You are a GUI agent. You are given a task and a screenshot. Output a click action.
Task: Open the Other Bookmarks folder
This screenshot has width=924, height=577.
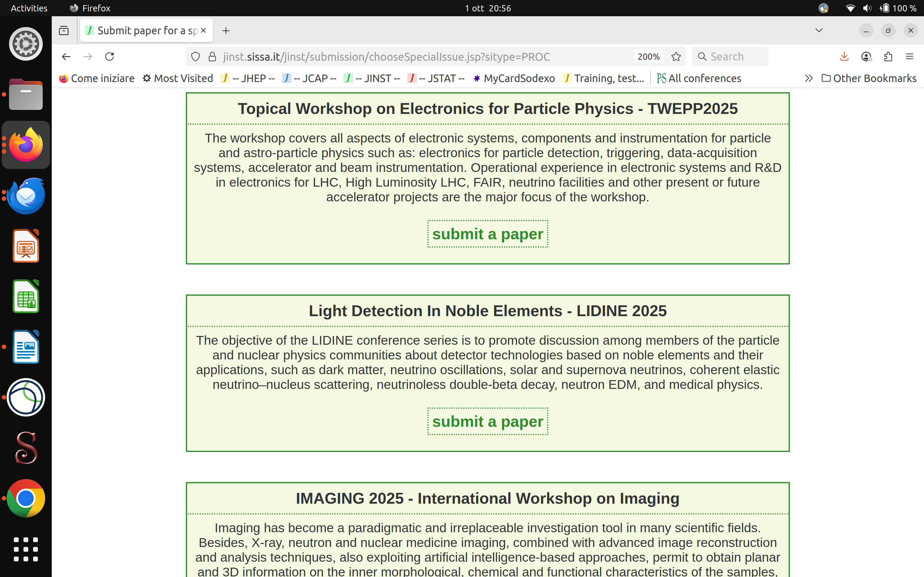(x=869, y=78)
